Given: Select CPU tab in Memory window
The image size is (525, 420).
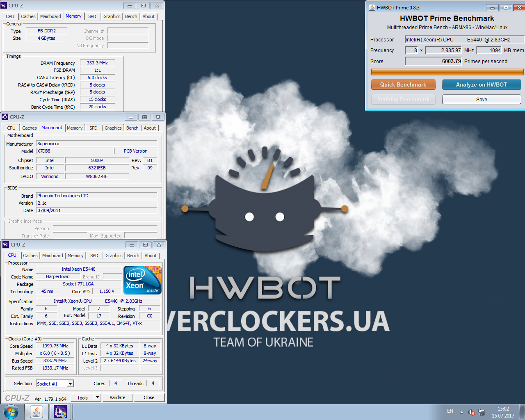Looking at the screenshot, I should [10, 16].
